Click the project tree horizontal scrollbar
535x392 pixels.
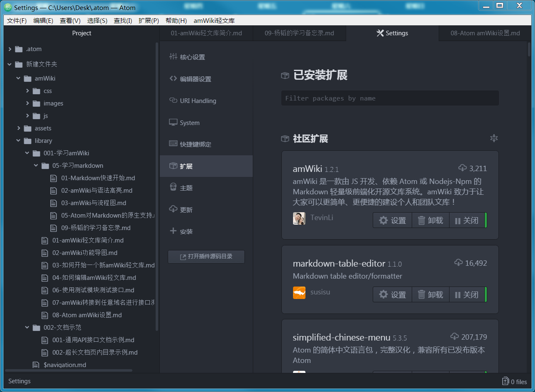(x=69, y=370)
